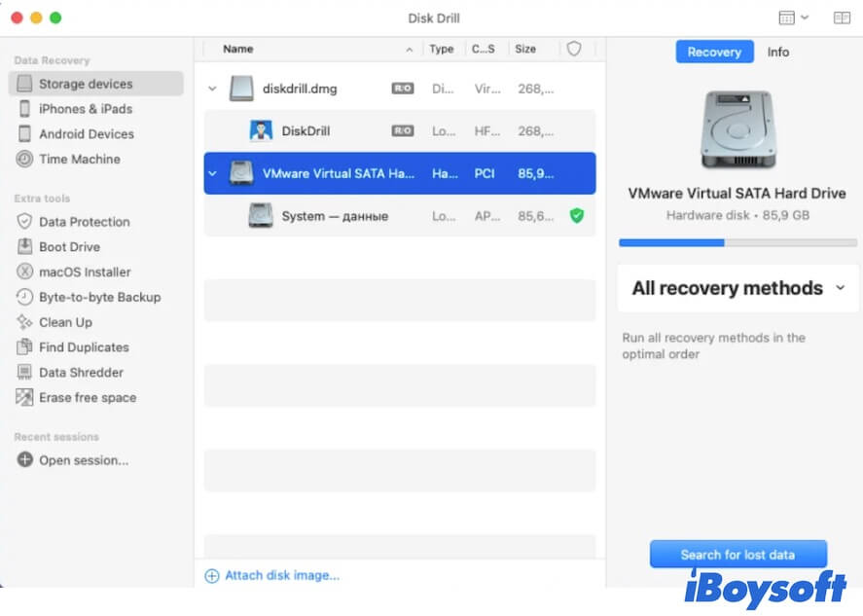Click the Data Protection shield icon
Image resolution: width=863 pixels, height=616 pixels.
(24, 222)
